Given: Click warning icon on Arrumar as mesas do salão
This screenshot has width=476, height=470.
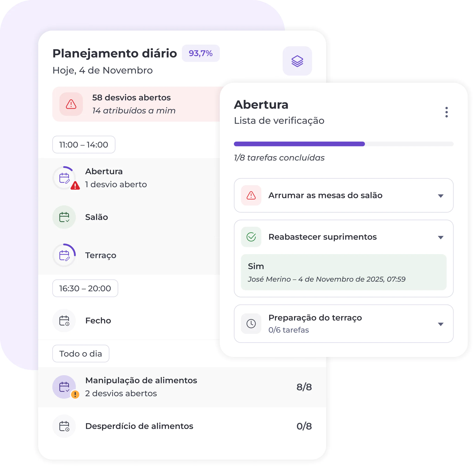Looking at the screenshot, I should point(251,195).
